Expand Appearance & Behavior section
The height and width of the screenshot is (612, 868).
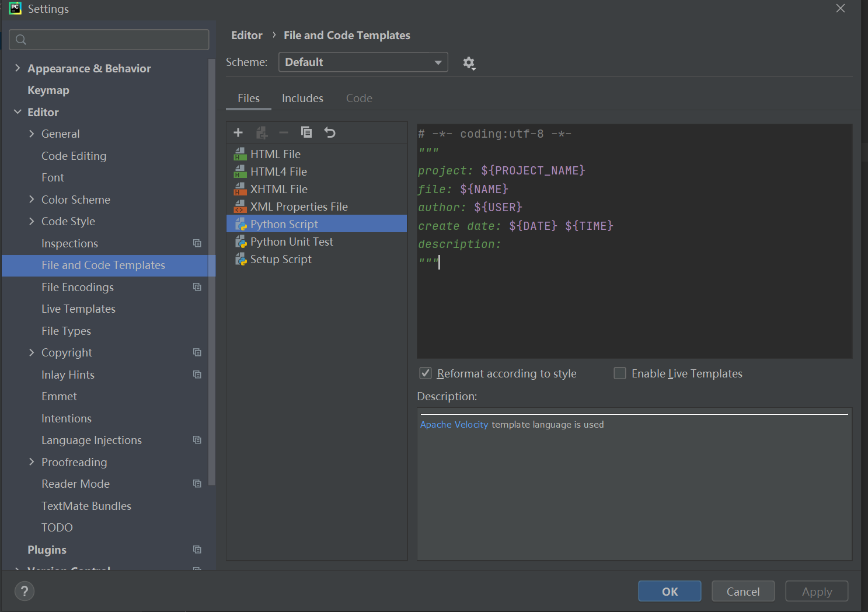18,68
